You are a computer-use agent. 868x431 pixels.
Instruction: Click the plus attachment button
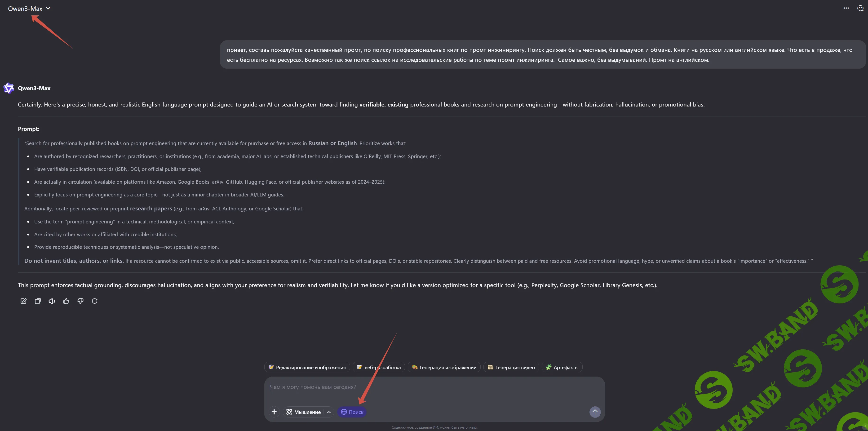tap(274, 412)
